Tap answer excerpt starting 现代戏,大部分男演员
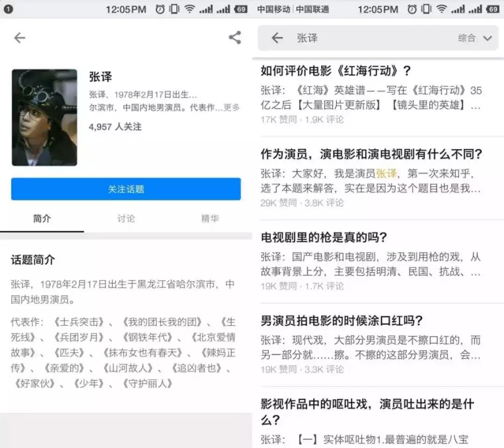 [371, 347]
